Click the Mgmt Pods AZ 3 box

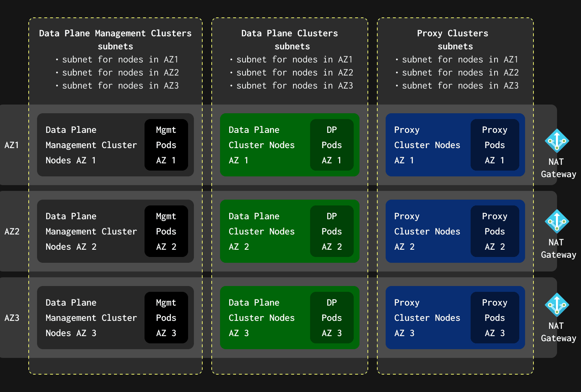tap(166, 318)
